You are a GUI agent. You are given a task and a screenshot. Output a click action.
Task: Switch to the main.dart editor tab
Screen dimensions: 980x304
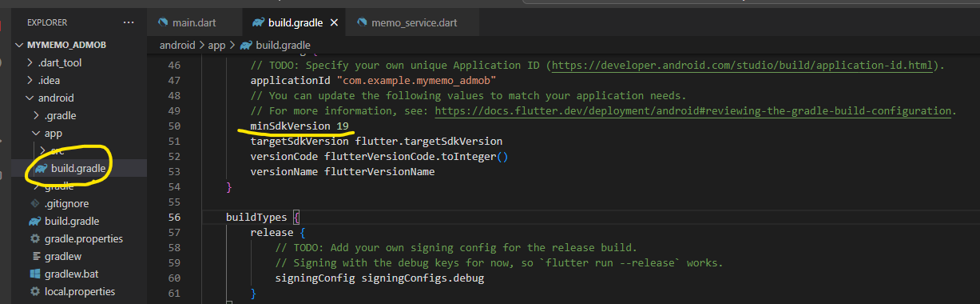pos(194,22)
